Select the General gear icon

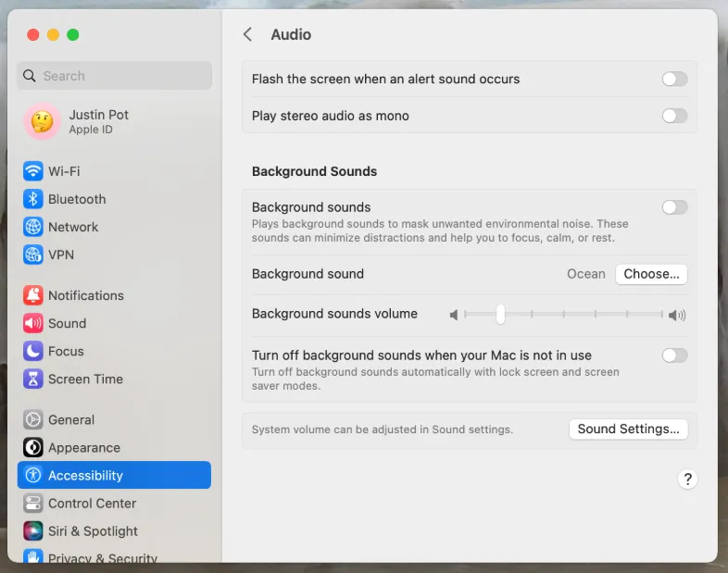tap(33, 420)
